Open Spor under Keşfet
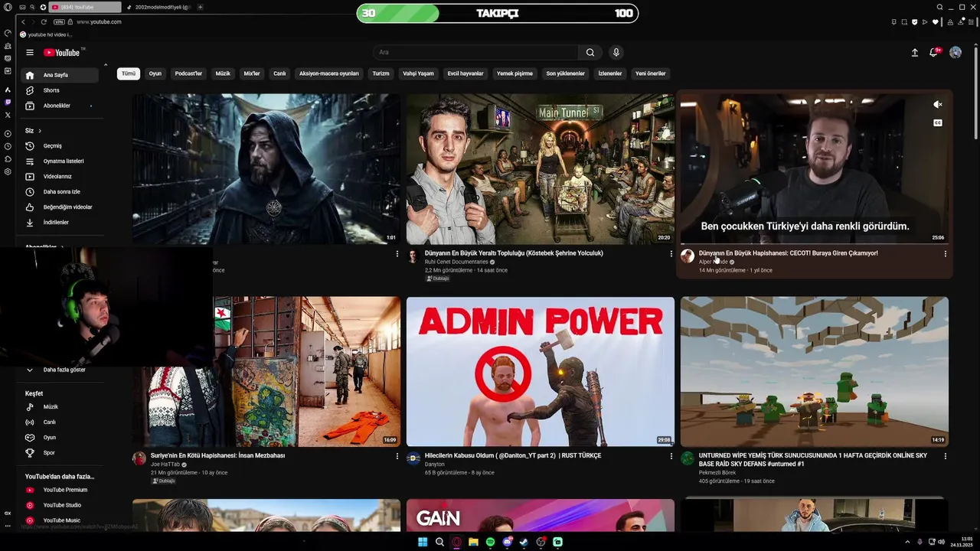 60,452
